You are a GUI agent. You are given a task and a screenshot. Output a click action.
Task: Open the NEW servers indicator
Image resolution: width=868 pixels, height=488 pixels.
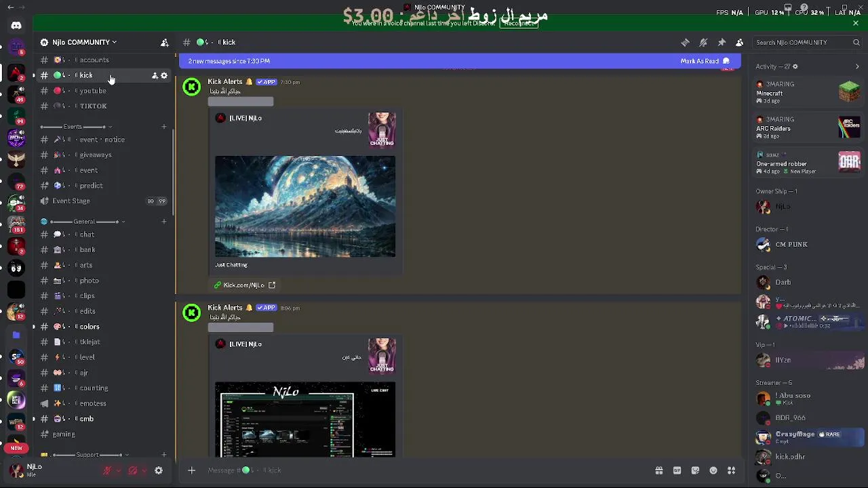(x=16, y=448)
